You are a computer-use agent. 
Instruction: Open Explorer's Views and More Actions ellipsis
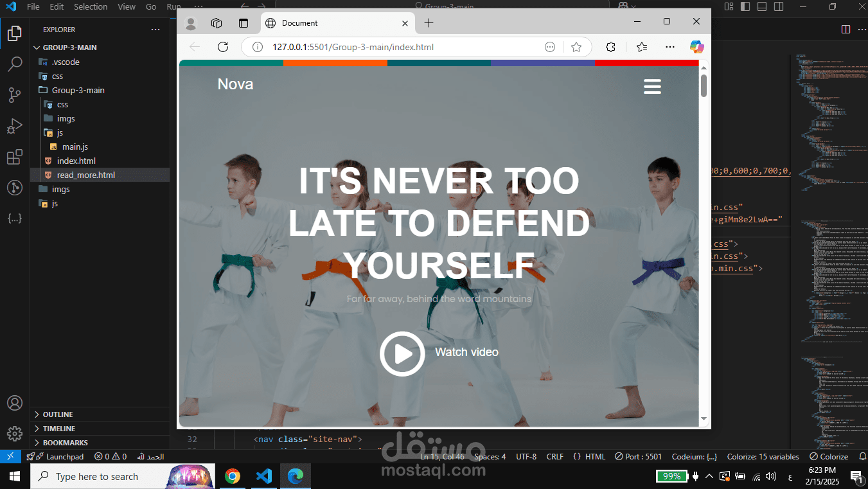(x=155, y=30)
